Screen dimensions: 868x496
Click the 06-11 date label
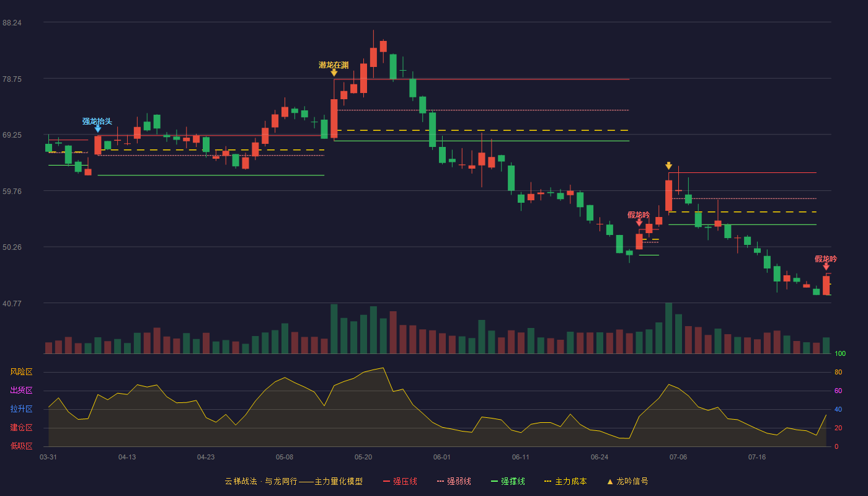point(521,457)
